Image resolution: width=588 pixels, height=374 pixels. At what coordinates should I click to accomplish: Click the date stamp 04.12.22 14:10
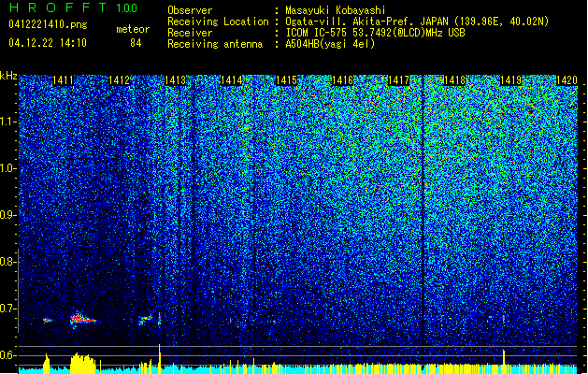click(48, 43)
